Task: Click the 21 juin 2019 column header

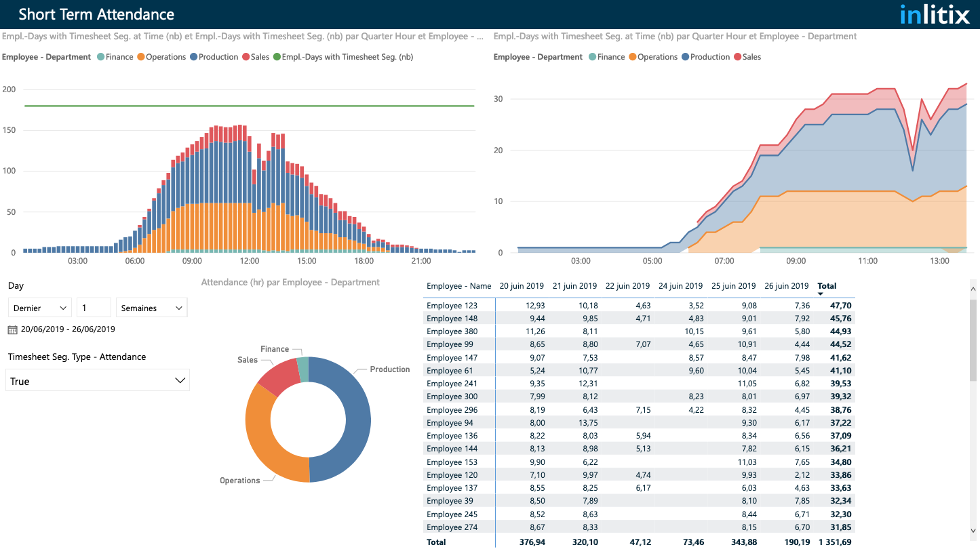Action: (x=574, y=286)
